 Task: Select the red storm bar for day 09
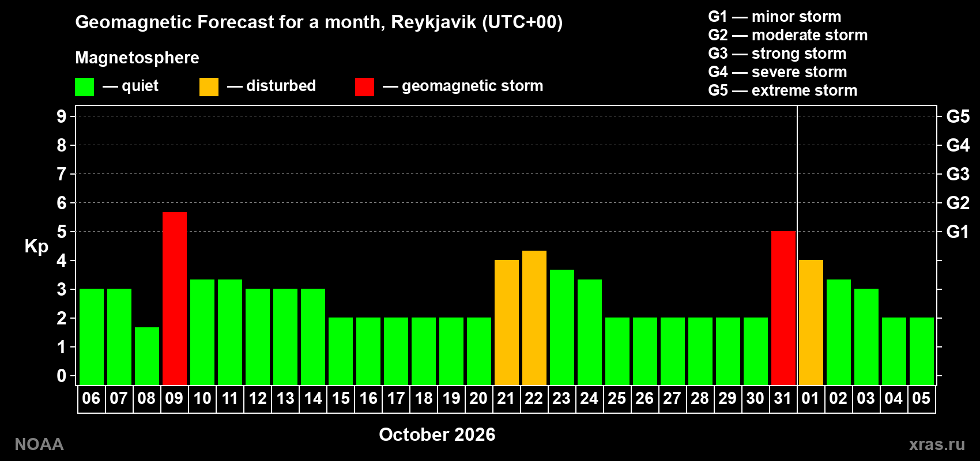click(175, 298)
